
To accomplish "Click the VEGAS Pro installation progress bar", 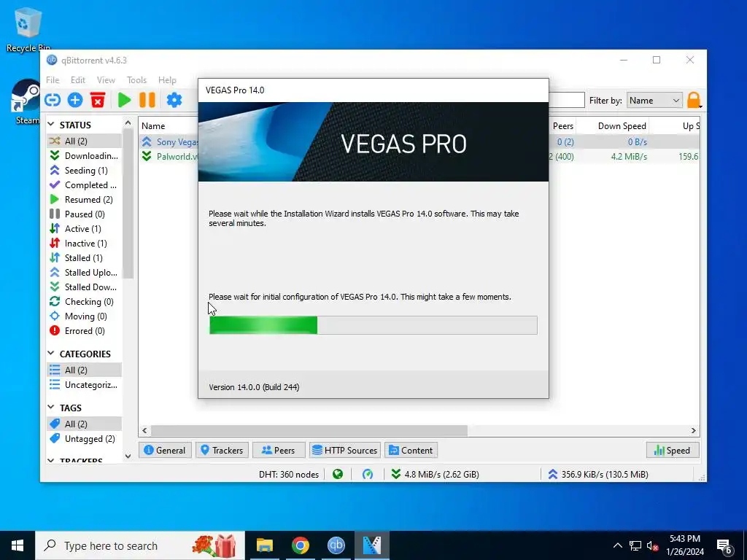I will pyautogui.click(x=373, y=325).
